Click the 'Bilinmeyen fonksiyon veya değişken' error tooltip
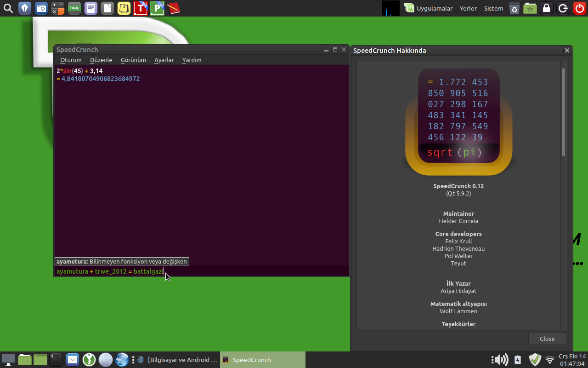 [122, 261]
